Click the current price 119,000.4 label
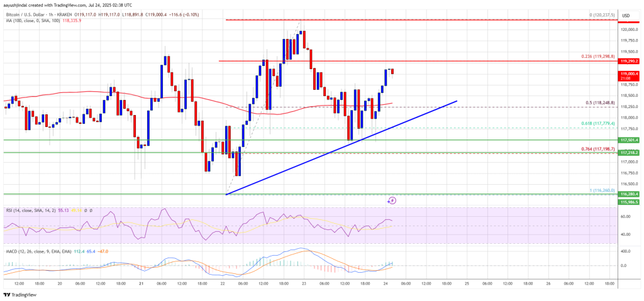The image size is (644, 301). coord(629,75)
